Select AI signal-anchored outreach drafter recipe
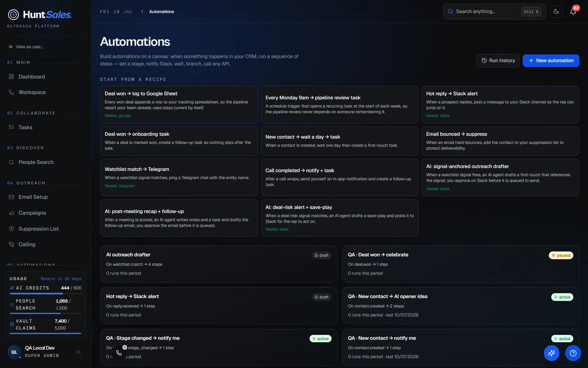 (500, 177)
